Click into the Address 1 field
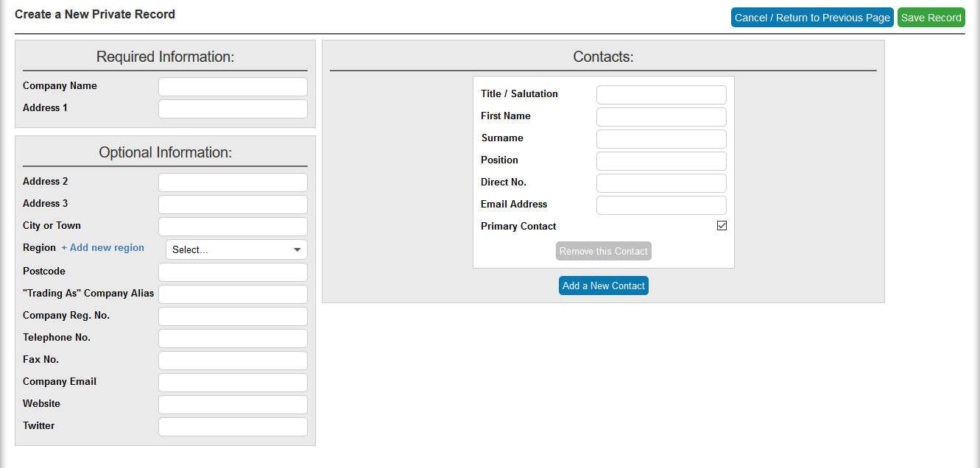This screenshot has height=468, width=980. pos(233,109)
